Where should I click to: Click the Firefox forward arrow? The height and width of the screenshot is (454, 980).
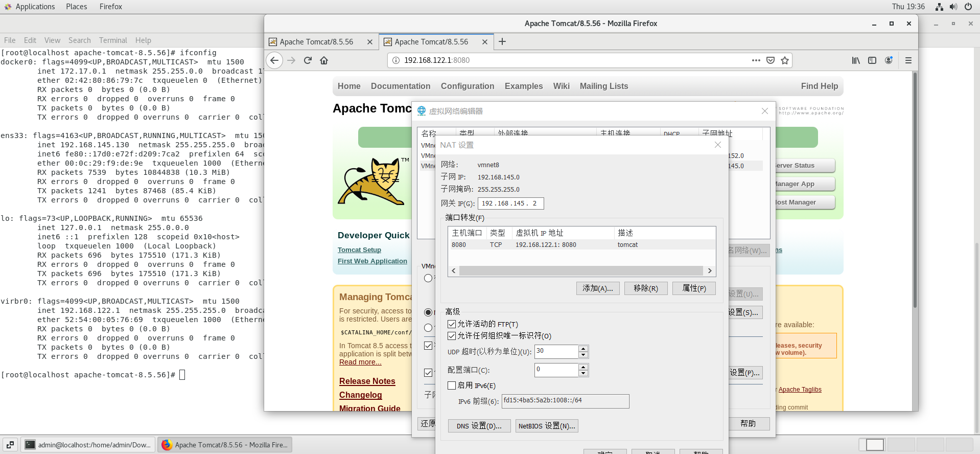[x=291, y=60]
